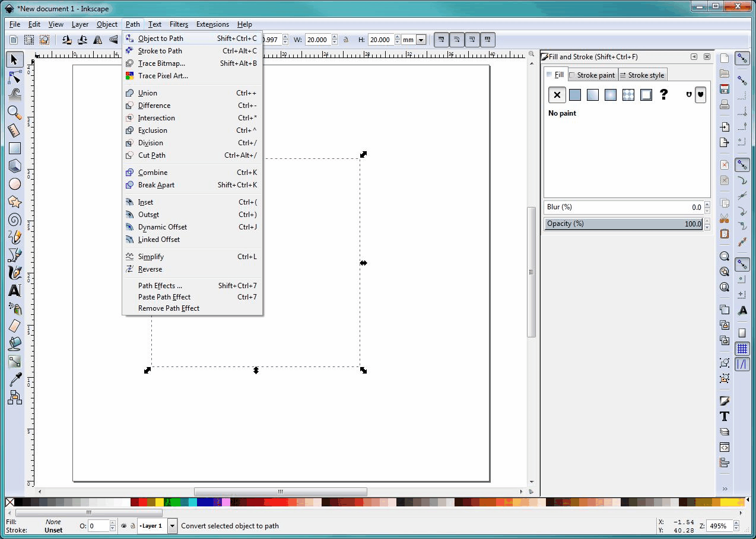756x539 pixels.
Task: Choose Stroke to Path menu item
Action: [x=192, y=51]
